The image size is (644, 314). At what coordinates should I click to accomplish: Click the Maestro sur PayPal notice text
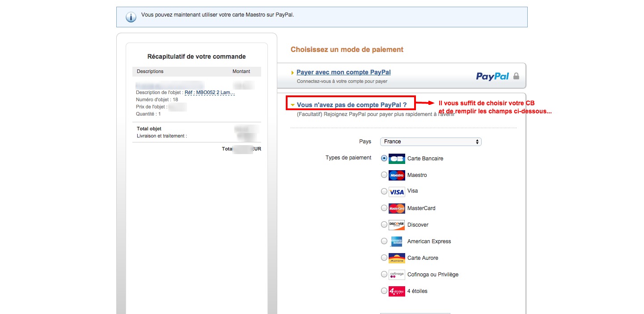(x=218, y=15)
